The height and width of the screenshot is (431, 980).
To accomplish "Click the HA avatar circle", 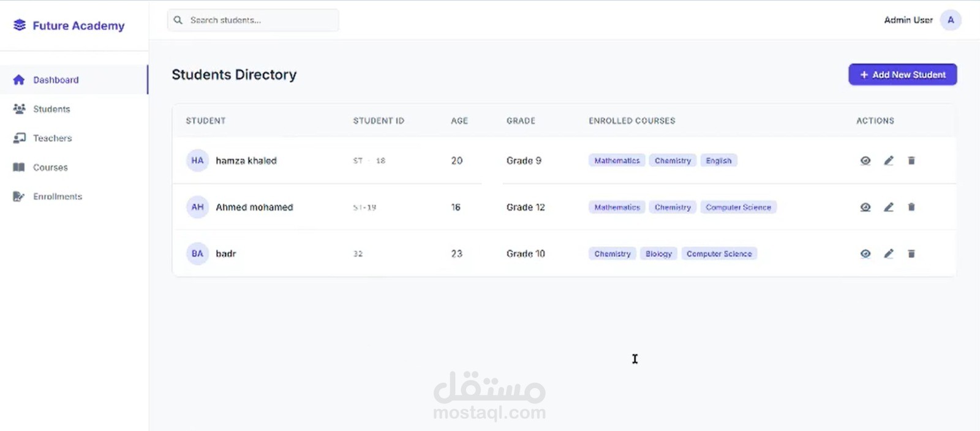I will pyautogui.click(x=197, y=160).
